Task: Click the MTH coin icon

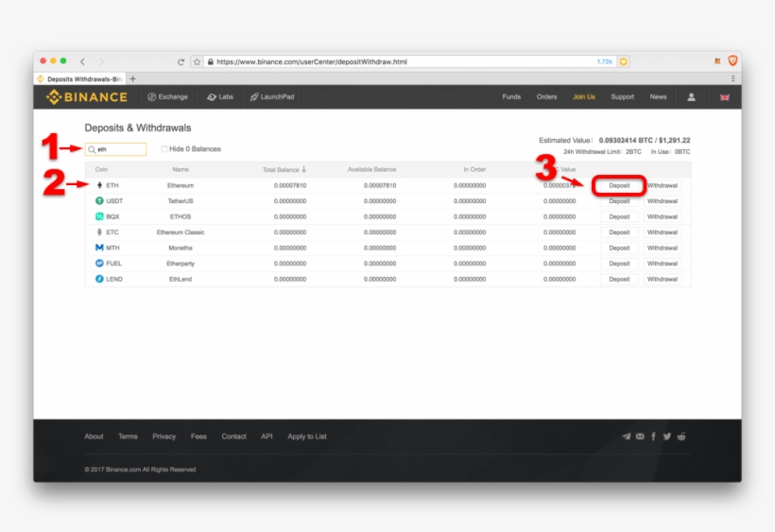Action: [x=99, y=248]
